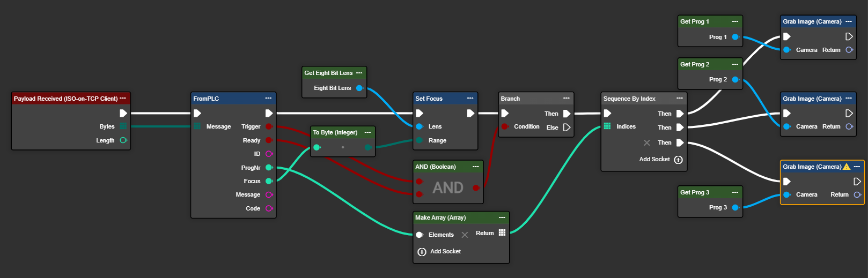This screenshot has height=278, width=868.
Task: Open the Set Focus node options menu
Action: (x=470, y=99)
